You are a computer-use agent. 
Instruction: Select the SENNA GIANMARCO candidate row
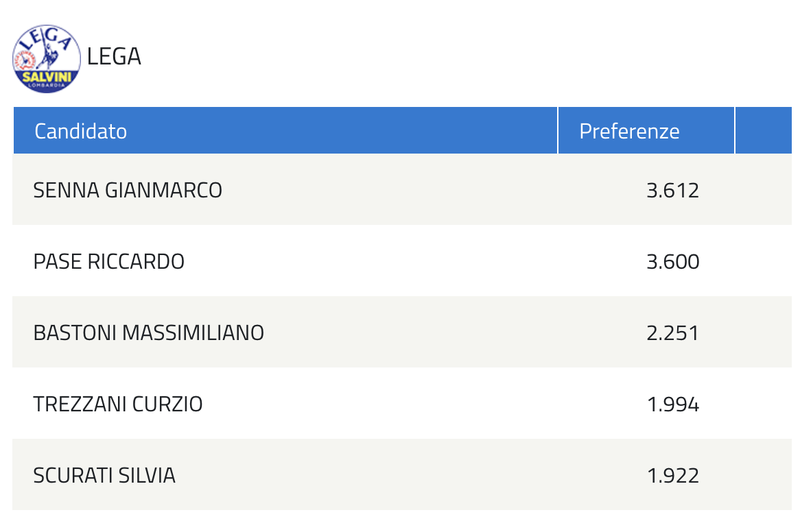coord(402,190)
